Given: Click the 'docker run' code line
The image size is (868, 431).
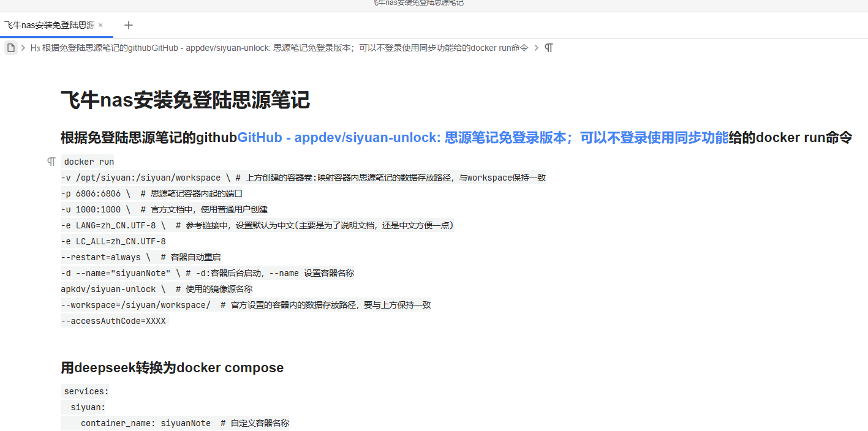Looking at the screenshot, I should click(89, 162).
